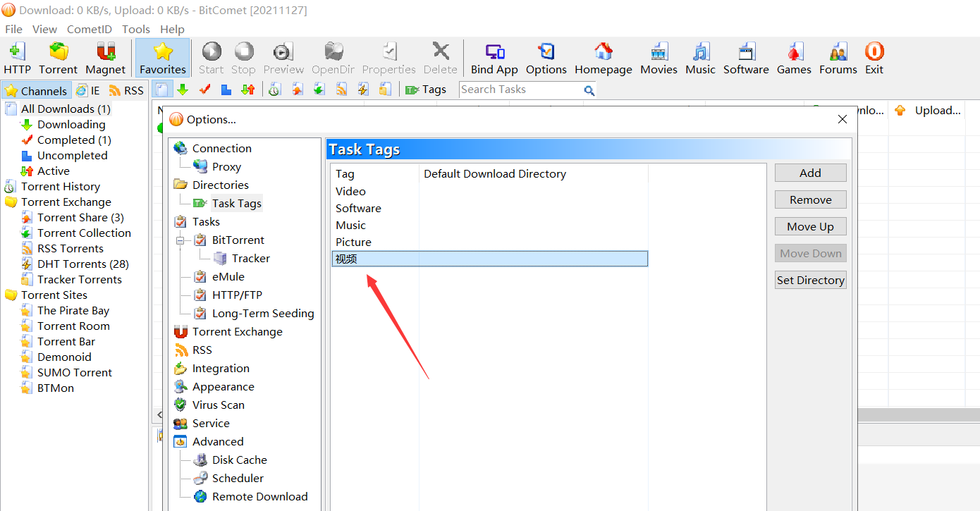Image resolution: width=980 pixels, height=511 pixels.
Task: Select Scheduler under Advanced
Action: pyautogui.click(x=238, y=478)
